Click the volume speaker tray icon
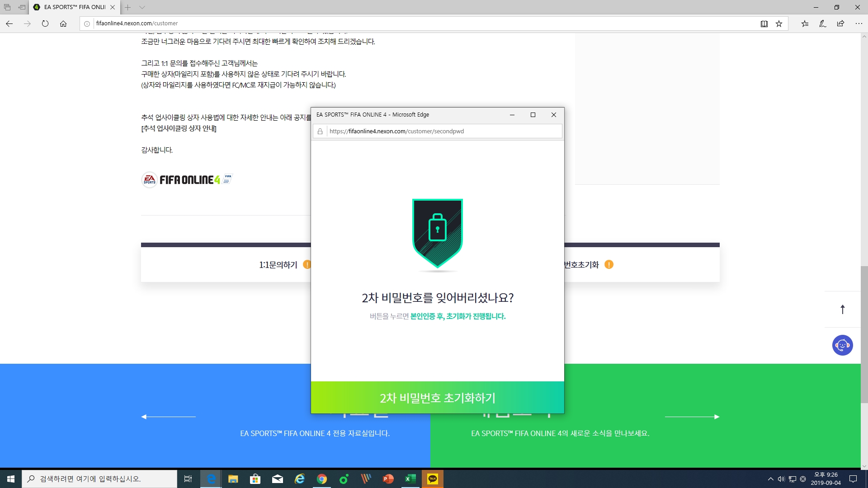Image resolution: width=868 pixels, height=488 pixels. coord(781,479)
